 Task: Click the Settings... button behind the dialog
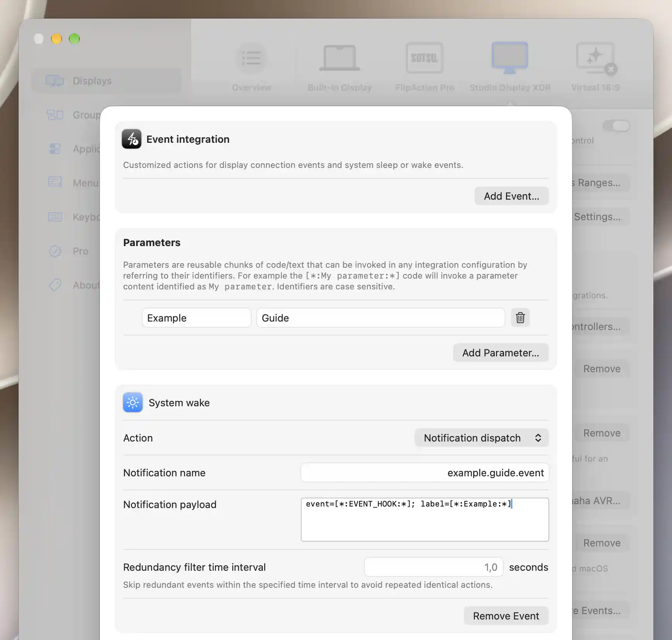[x=600, y=217]
